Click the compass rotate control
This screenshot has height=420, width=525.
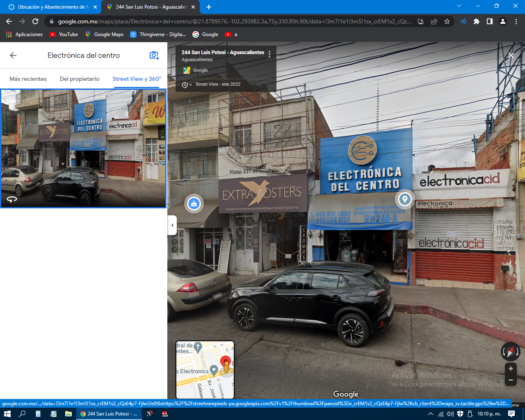pos(510,352)
